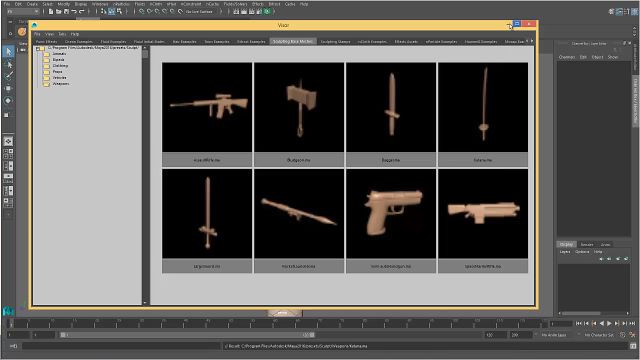Viewport: 640px width, 360px height.
Task: Activate the Rotate tool in left toolbox
Action: pos(8,100)
